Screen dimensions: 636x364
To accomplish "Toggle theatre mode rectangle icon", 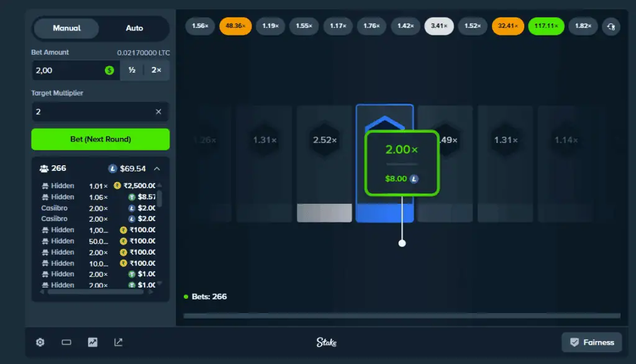I will coord(66,342).
